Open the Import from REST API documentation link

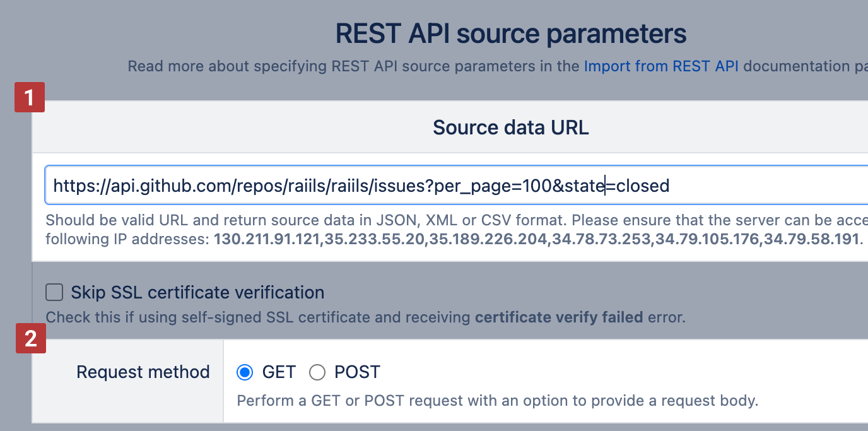660,66
